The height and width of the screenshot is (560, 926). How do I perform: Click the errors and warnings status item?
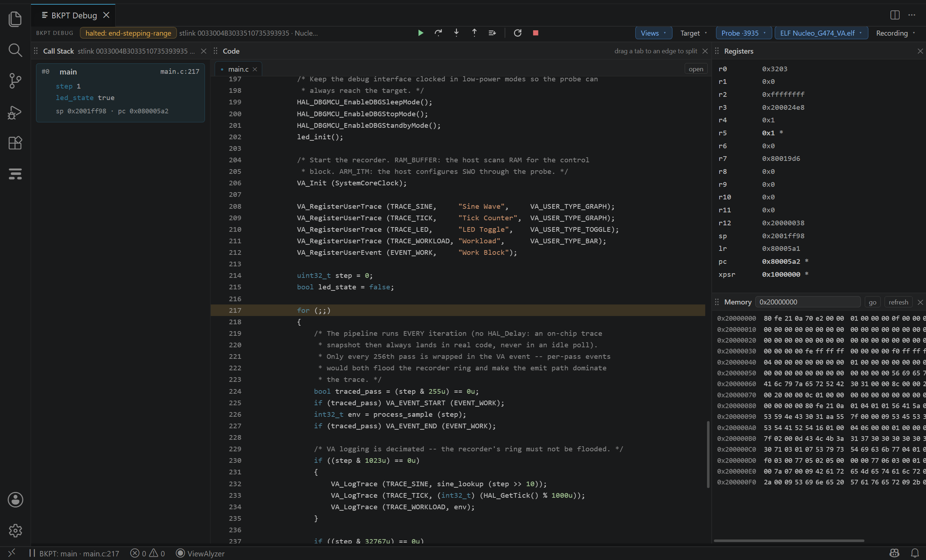click(147, 553)
